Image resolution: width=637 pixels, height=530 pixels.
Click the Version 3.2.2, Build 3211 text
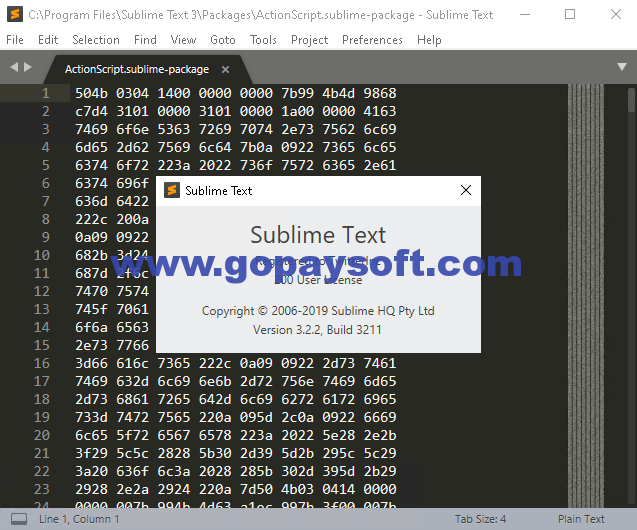click(x=317, y=330)
